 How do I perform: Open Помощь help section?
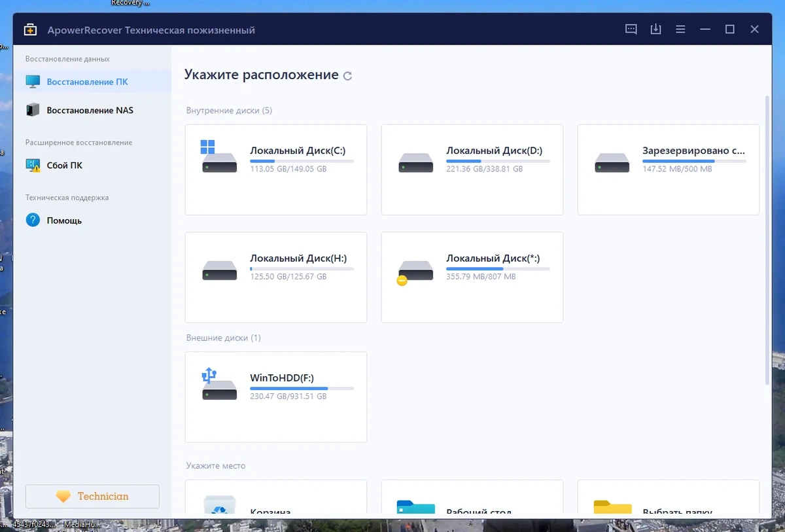(92, 221)
